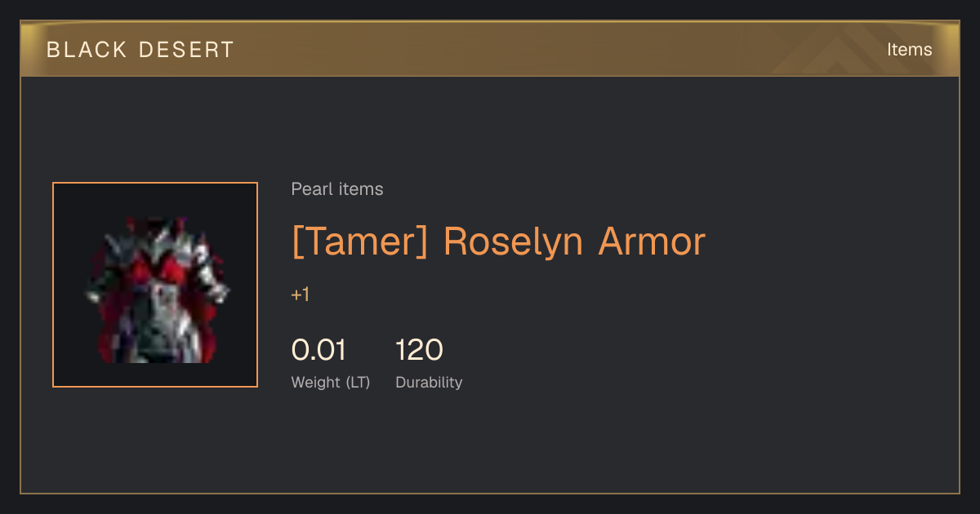
Task: Click the [Tamer] Roselyn Armor title
Action: [498, 241]
